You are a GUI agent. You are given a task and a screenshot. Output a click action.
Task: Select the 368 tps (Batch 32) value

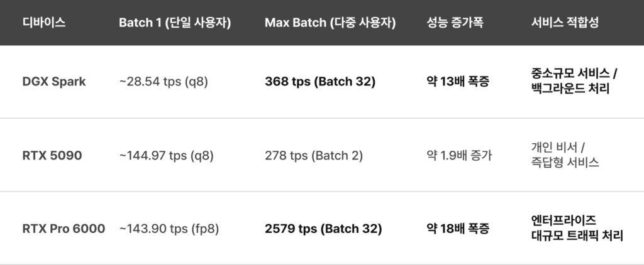(320, 82)
